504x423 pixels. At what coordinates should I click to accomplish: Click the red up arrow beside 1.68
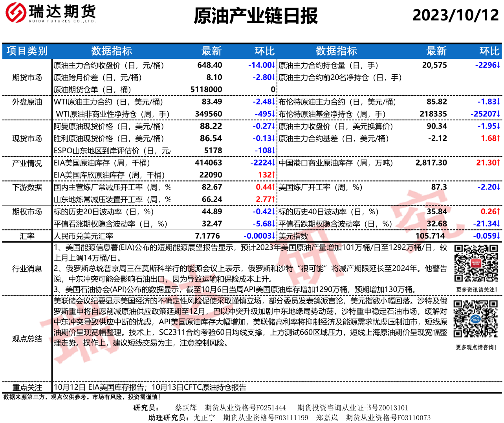[498, 138]
